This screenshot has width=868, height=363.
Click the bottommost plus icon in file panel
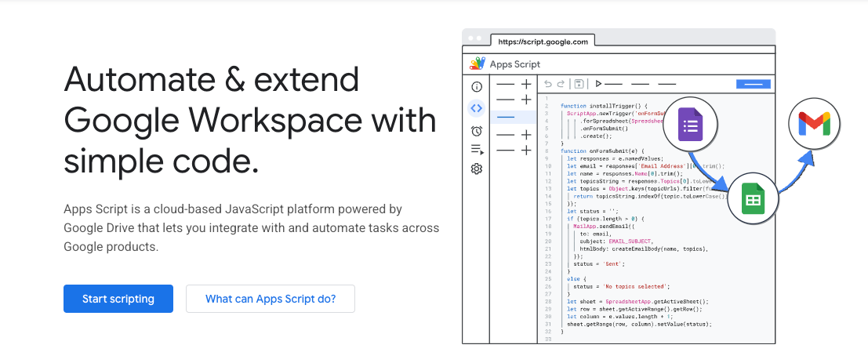point(526,150)
